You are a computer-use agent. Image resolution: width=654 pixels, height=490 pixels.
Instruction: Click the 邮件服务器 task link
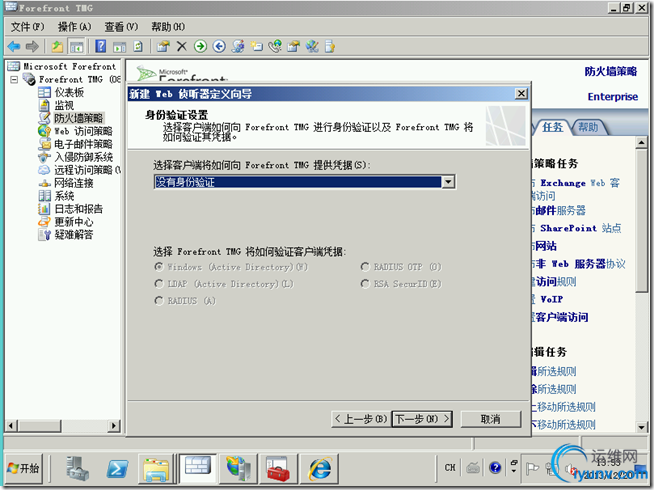[560, 210]
